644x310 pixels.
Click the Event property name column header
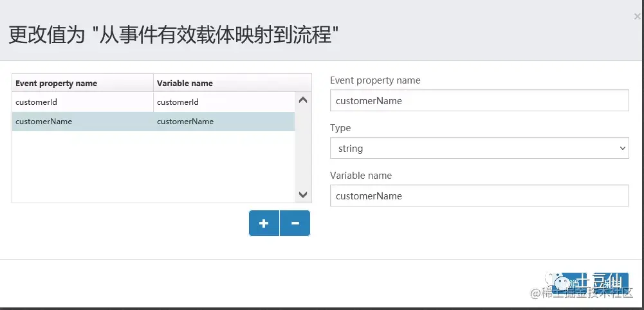point(82,83)
